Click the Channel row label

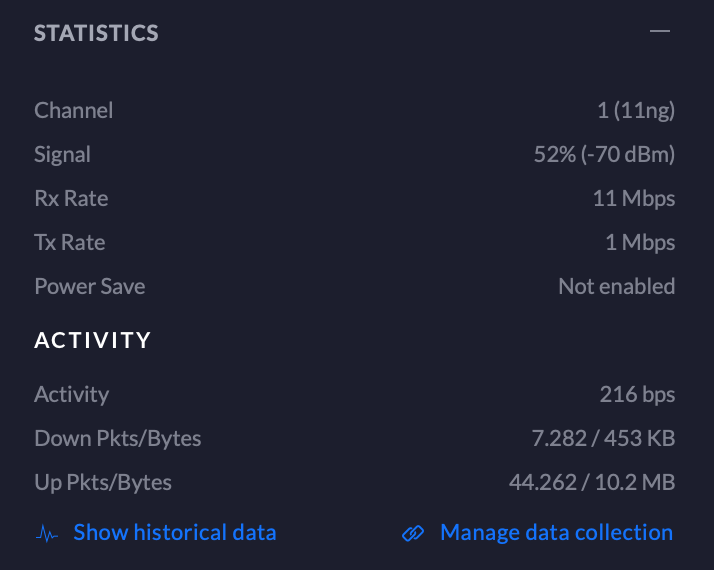[x=73, y=110]
